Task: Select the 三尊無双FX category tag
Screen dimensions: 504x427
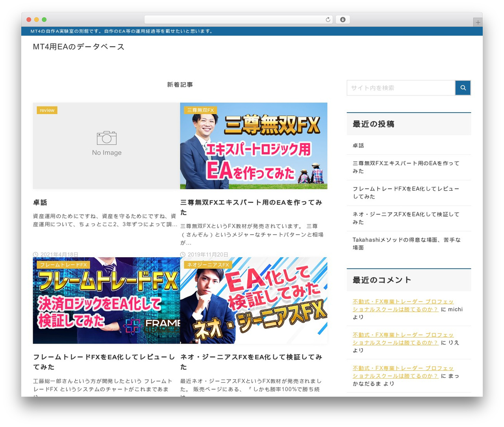Action: coord(200,110)
